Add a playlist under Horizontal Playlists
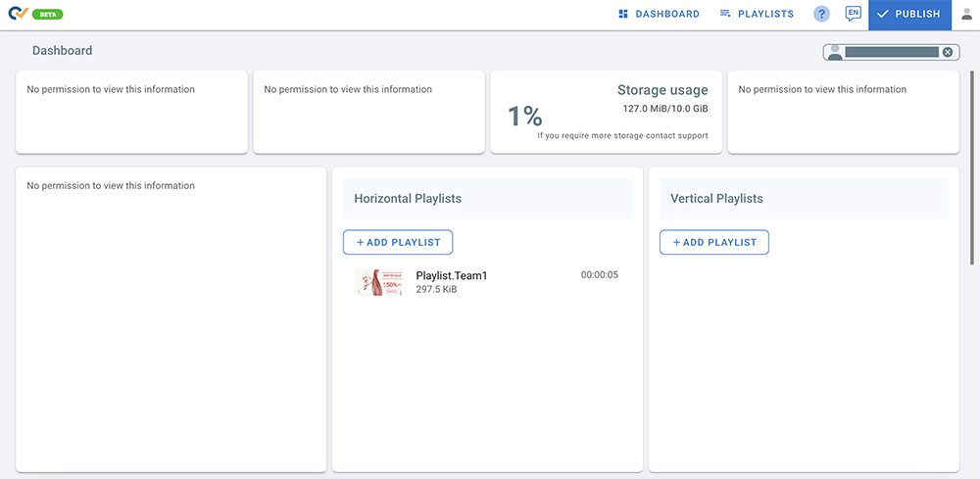The width and height of the screenshot is (980, 479). 398,242
